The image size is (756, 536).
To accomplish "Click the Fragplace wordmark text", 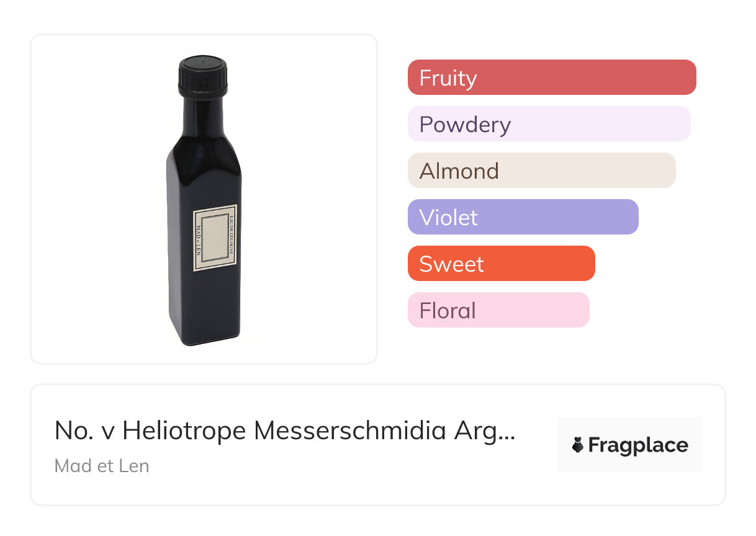I will 637,445.
